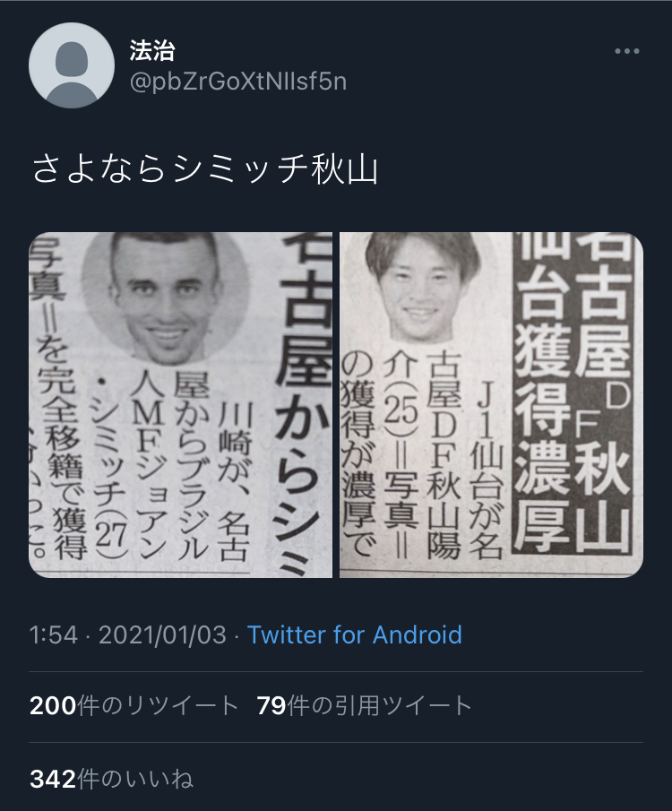Viewport: 672px width, 811px height.
Task: Open the left newspaper clipping about シミッチ
Action: [181, 405]
